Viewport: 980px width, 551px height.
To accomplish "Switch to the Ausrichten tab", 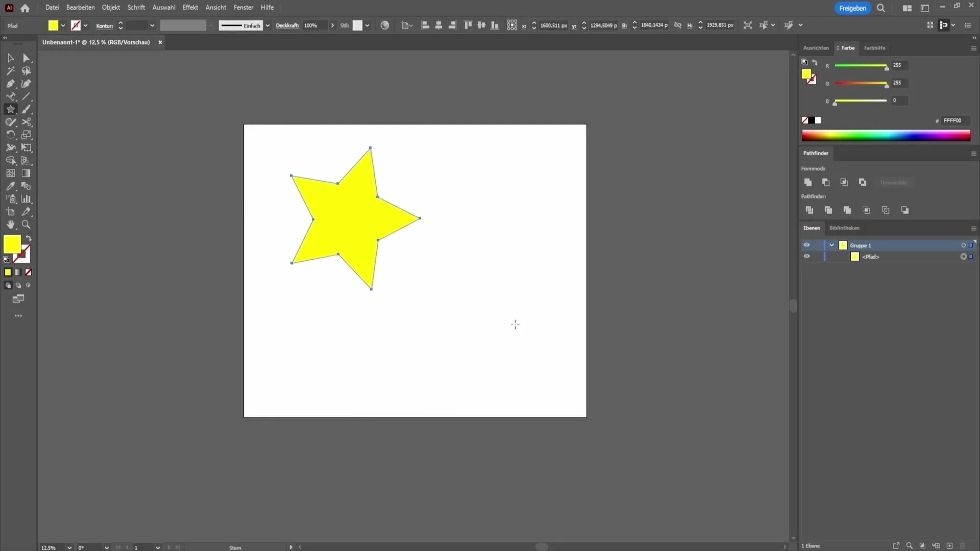I will pyautogui.click(x=816, y=48).
